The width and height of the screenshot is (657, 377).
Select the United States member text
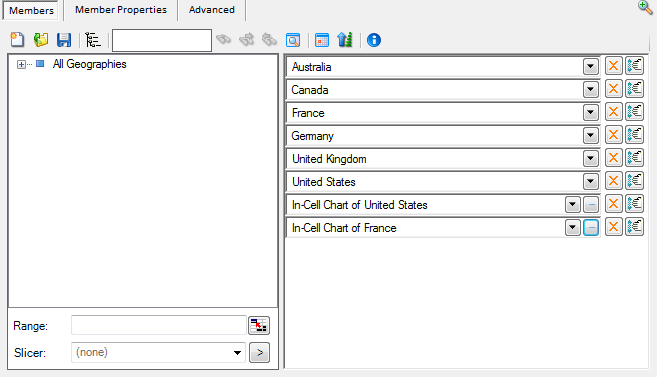[324, 182]
